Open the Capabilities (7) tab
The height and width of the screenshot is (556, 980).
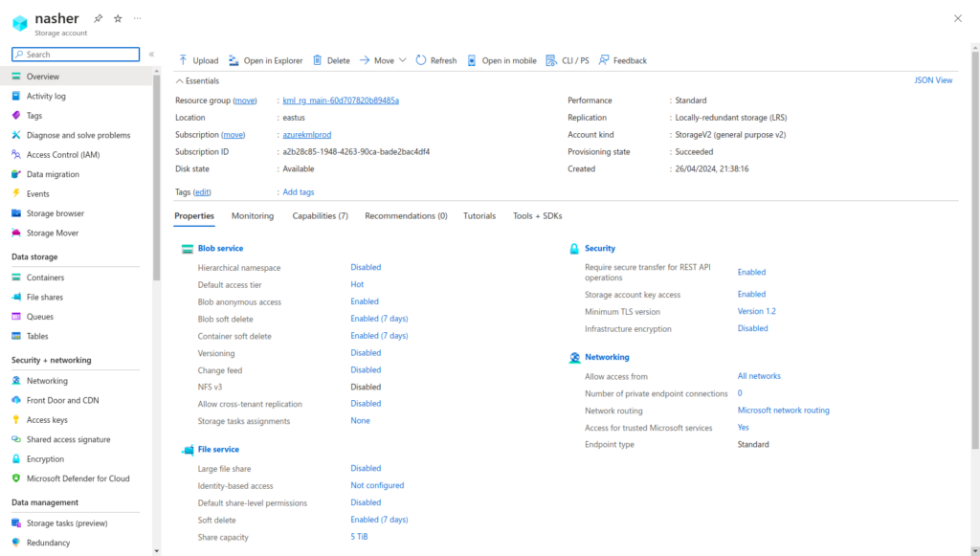320,216
